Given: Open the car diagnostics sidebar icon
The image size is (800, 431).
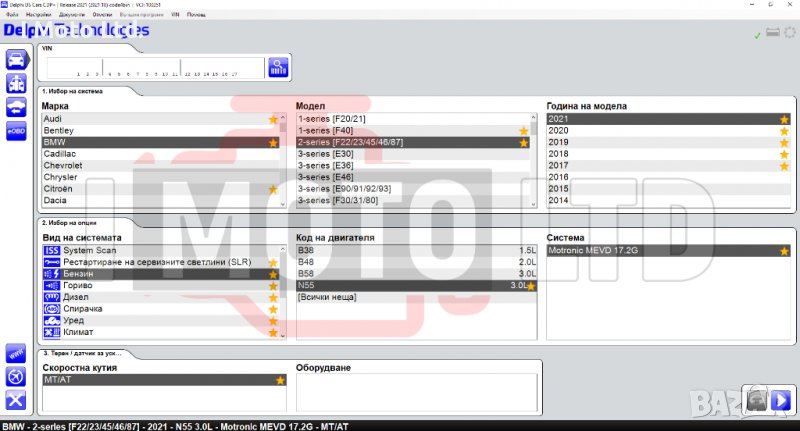Looking at the screenshot, I should pos(17,59).
